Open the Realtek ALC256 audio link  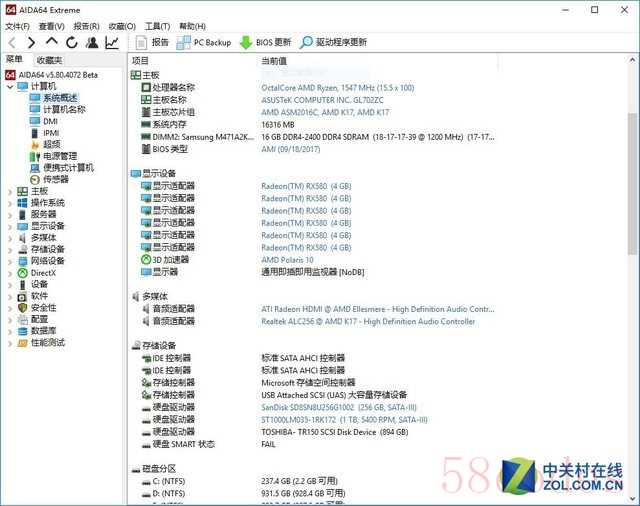tap(368, 322)
